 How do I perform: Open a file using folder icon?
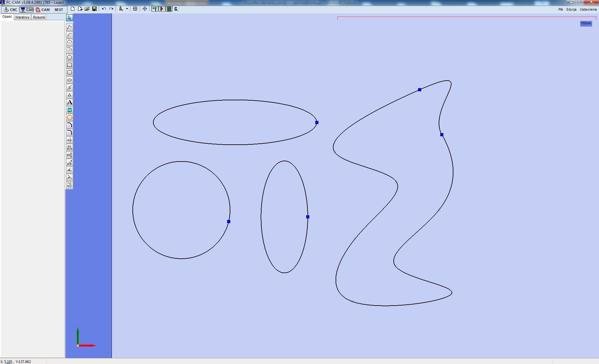pyautogui.click(x=87, y=9)
